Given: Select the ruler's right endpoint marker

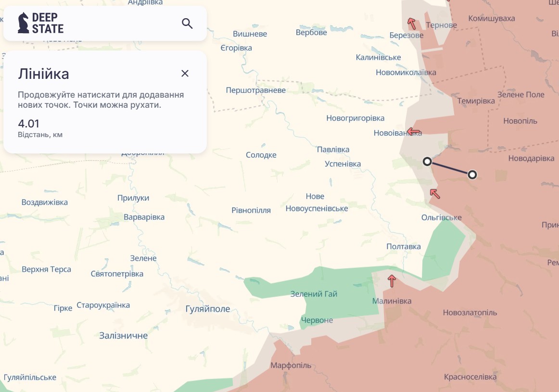Looking at the screenshot, I should [x=472, y=175].
